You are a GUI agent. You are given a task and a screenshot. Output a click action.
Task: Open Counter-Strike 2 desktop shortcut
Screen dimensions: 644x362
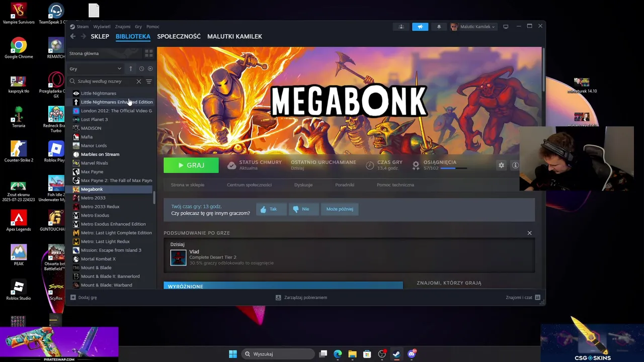[x=19, y=152]
